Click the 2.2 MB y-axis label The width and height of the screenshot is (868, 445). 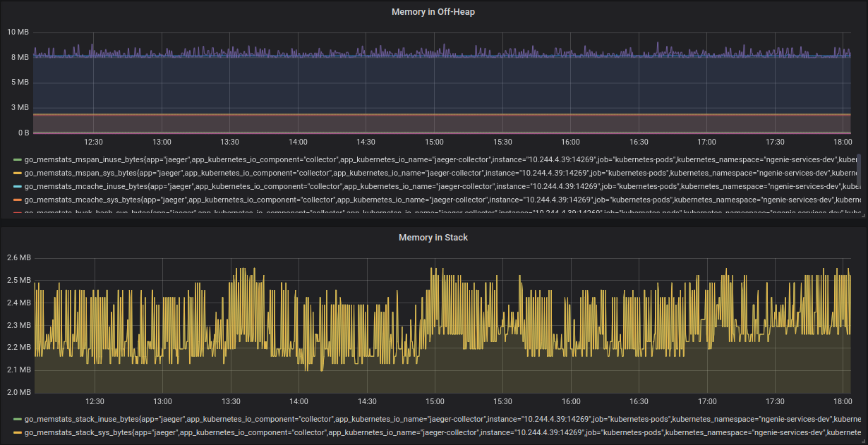point(18,348)
